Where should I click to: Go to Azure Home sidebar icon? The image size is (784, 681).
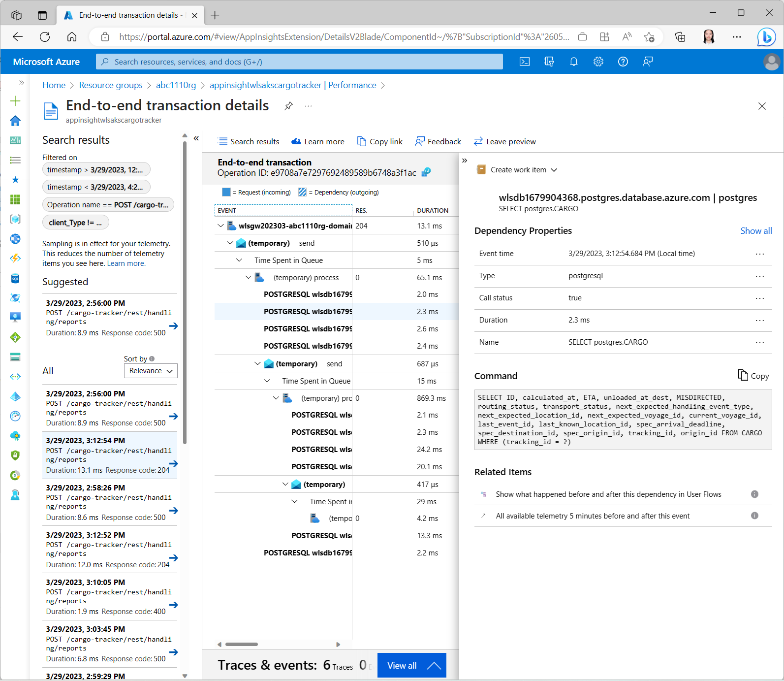coord(15,121)
